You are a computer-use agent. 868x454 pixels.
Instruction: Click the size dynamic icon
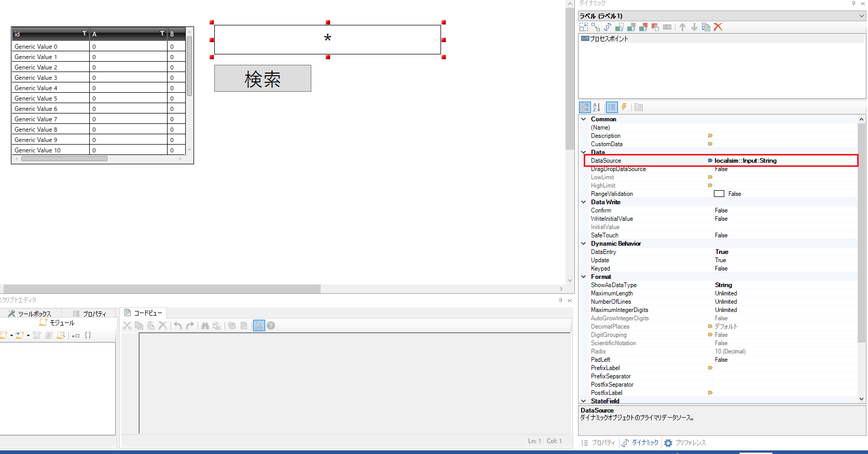[596, 27]
